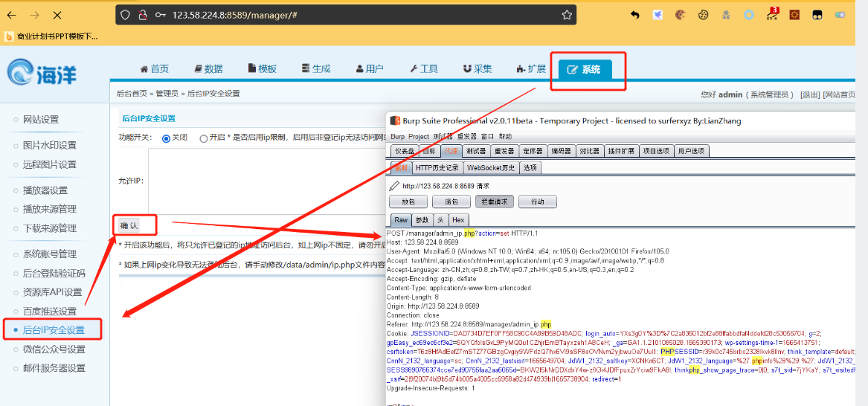Image resolution: width=868 pixels, height=406 pixels.
Task: Click the gray figure extension icon
Action: [x=726, y=15]
